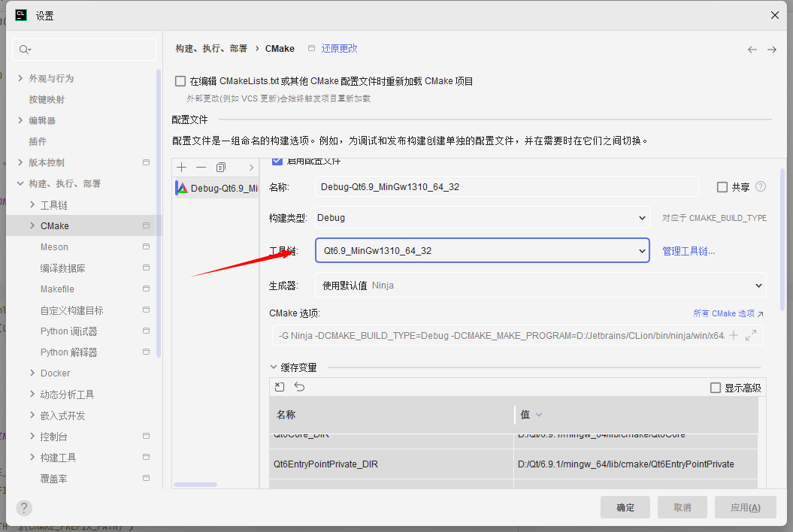Click the project-level icon beside CMake row
The image size is (793, 532).
click(x=146, y=225)
